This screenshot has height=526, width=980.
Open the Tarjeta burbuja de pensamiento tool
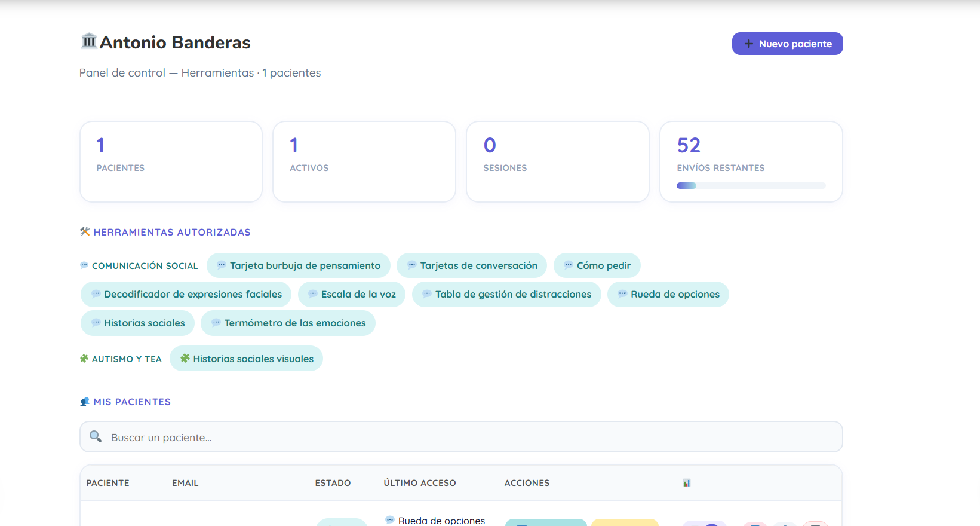(299, 265)
